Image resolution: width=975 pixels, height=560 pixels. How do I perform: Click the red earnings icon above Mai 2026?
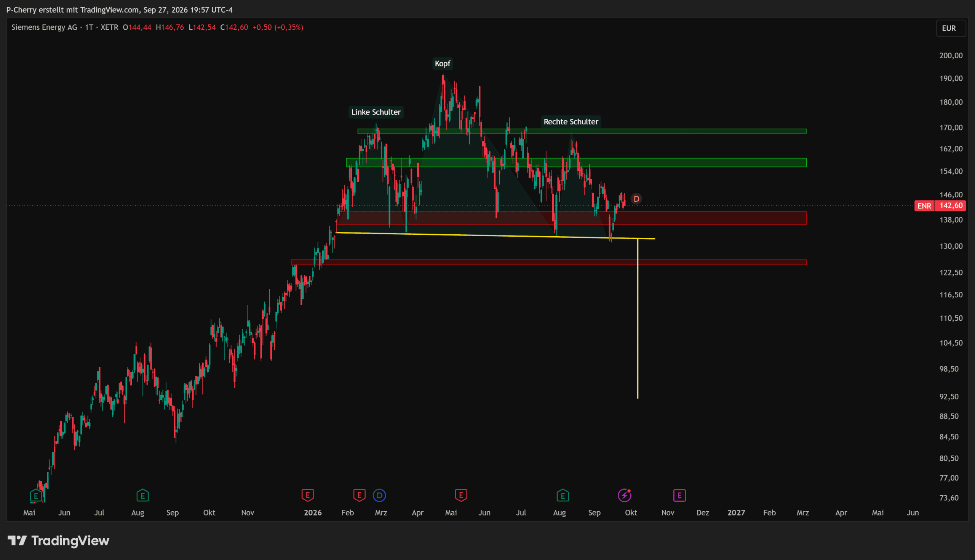point(461,495)
